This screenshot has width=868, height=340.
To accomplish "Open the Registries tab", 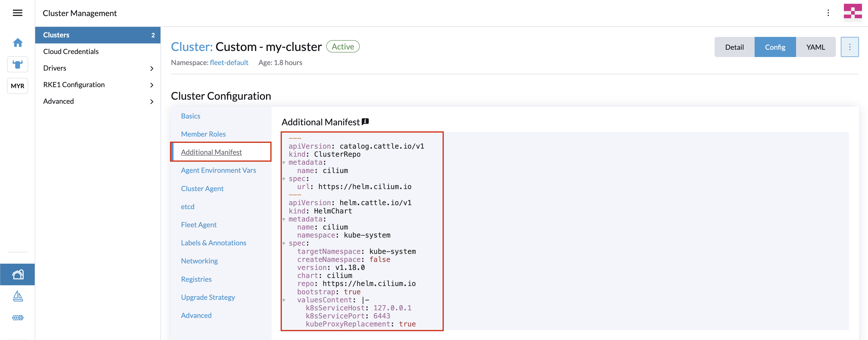I will (196, 279).
